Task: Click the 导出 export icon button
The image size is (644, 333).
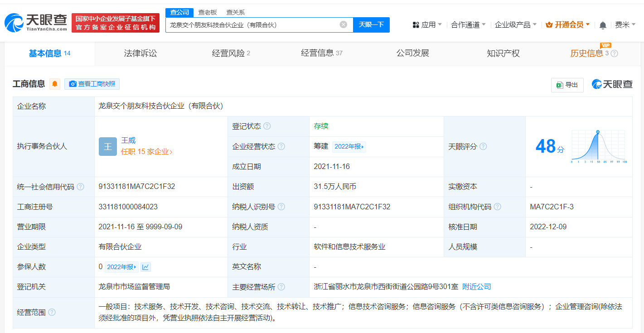Action: tap(567, 85)
